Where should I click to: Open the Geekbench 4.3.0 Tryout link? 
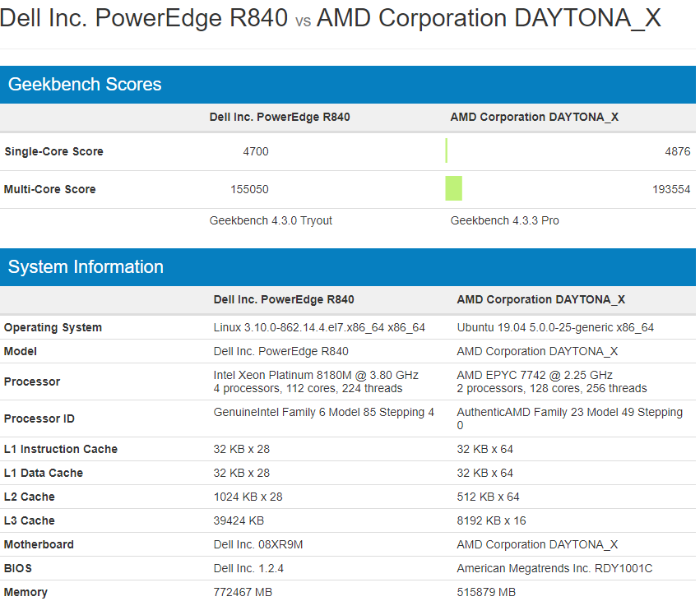[x=271, y=220]
